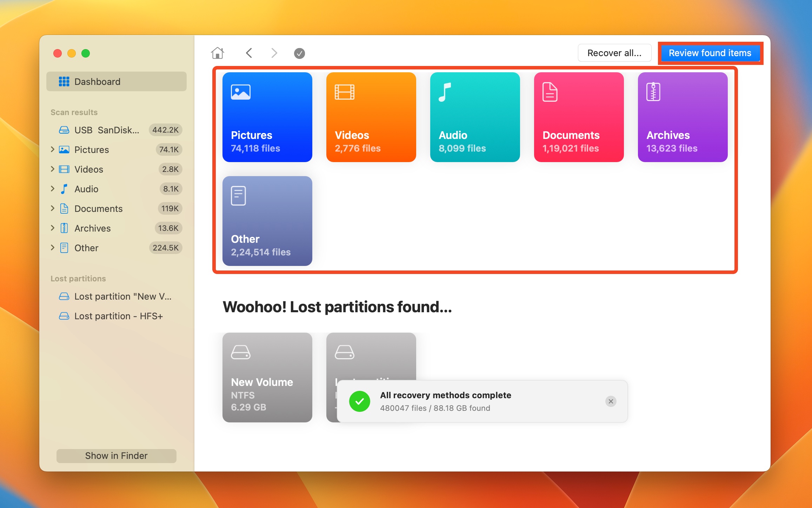Screen dimensions: 812x508
Task: Open the Videos category card
Action: coord(371,117)
